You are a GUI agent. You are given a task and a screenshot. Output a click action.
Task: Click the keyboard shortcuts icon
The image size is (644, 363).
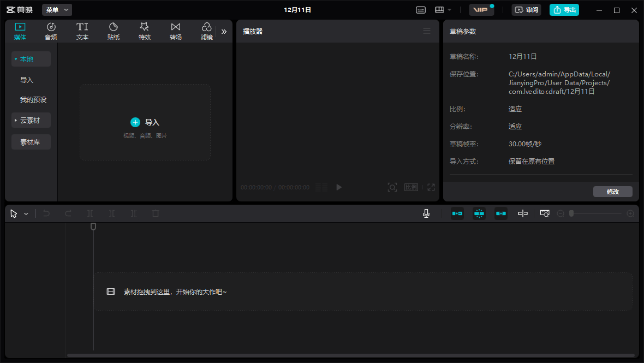(421, 10)
